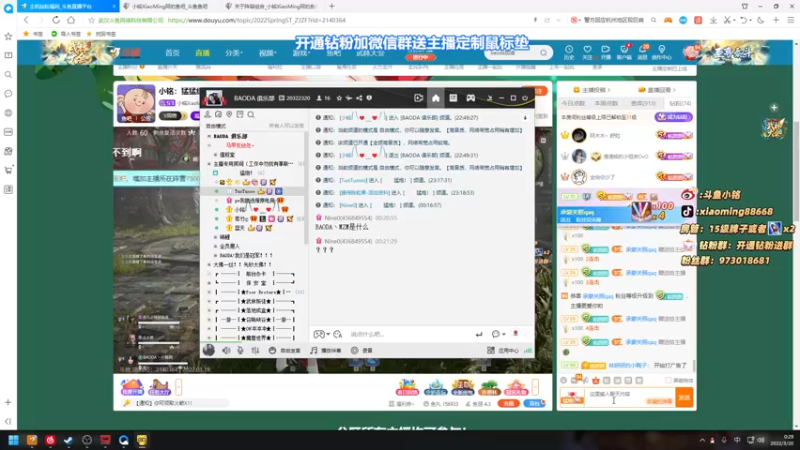Collapse the 主播专用房间 channel group
Viewport: 800px width, 450px height.
click(x=209, y=164)
